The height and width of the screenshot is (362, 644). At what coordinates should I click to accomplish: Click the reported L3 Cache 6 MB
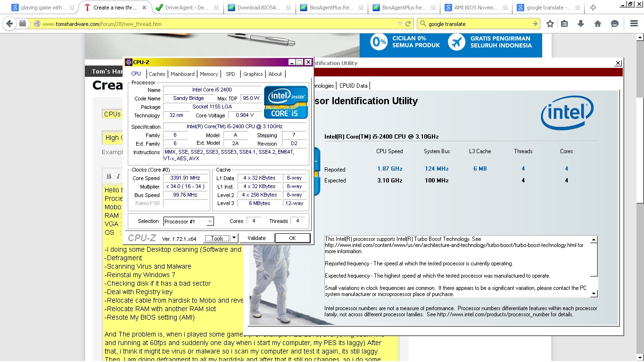tap(480, 169)
